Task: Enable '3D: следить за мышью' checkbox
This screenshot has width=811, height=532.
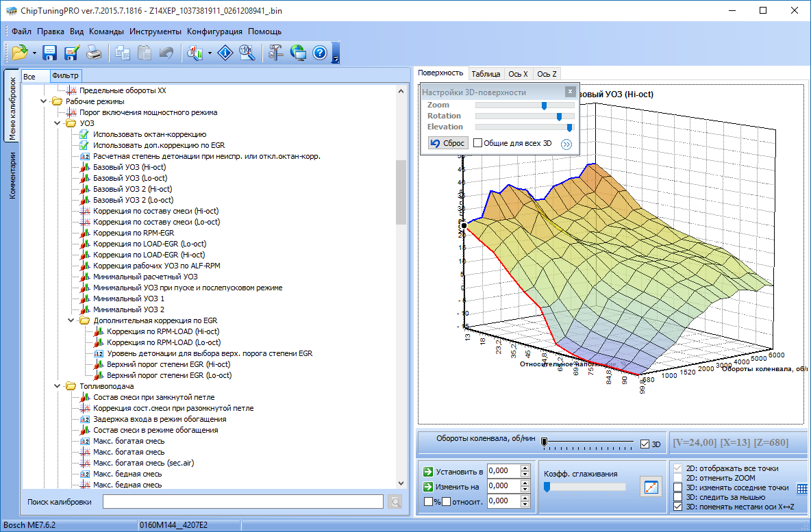Action: pyautogui.click(x=678, y=497)
